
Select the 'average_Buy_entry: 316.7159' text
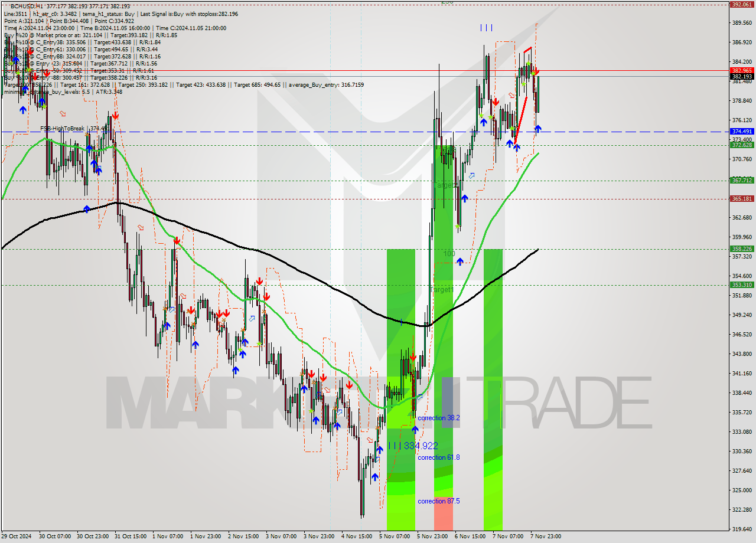[326, 84]
